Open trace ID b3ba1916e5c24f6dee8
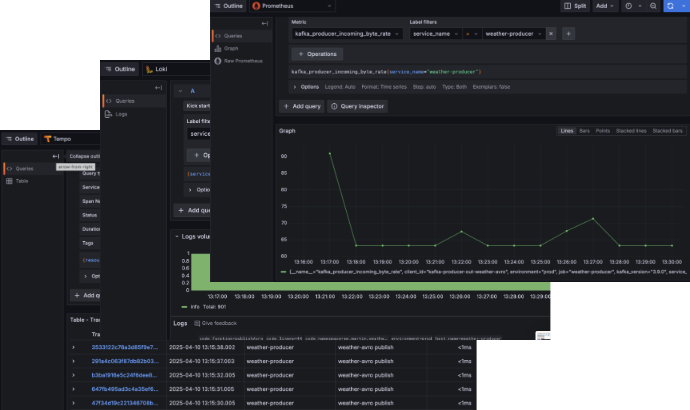Screen dimensions: 690x410 [x=124, y=375]
